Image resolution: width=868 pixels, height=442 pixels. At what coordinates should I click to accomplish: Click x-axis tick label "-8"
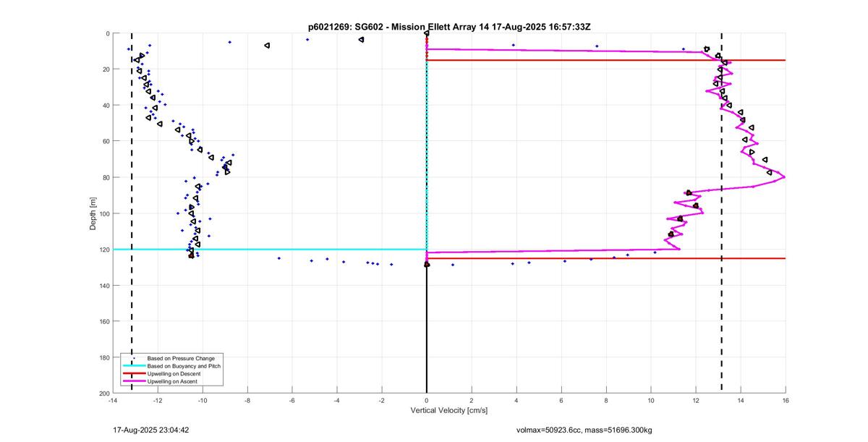click(x=247, y=400)
